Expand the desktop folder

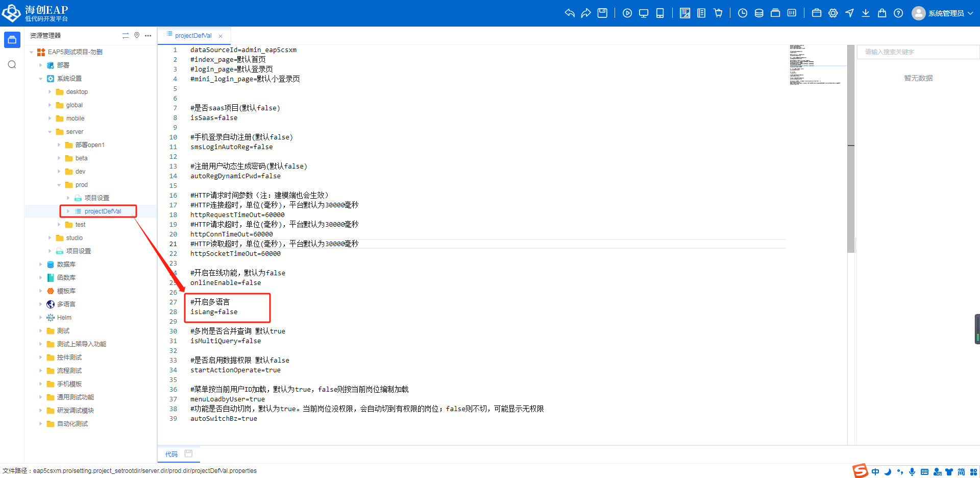[x=50, y=92]
